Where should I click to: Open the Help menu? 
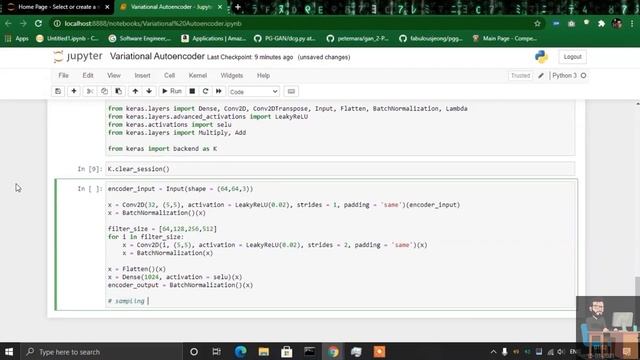tap(263, 76)
